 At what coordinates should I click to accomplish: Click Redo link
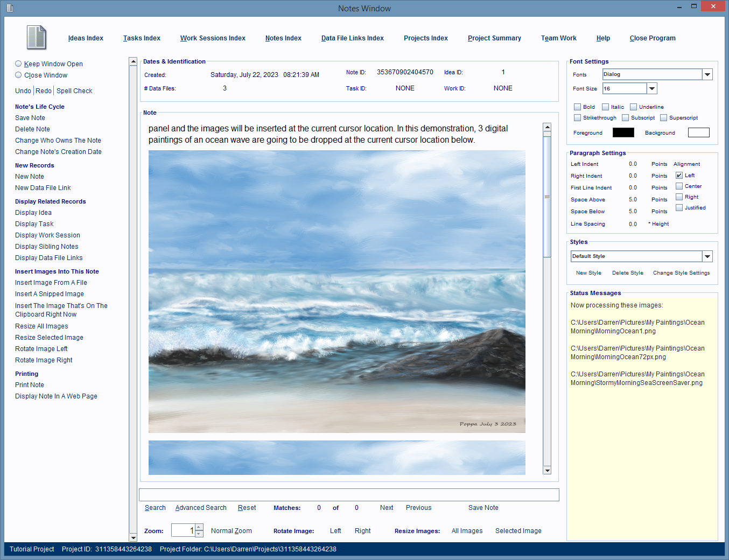pos(44,91)
